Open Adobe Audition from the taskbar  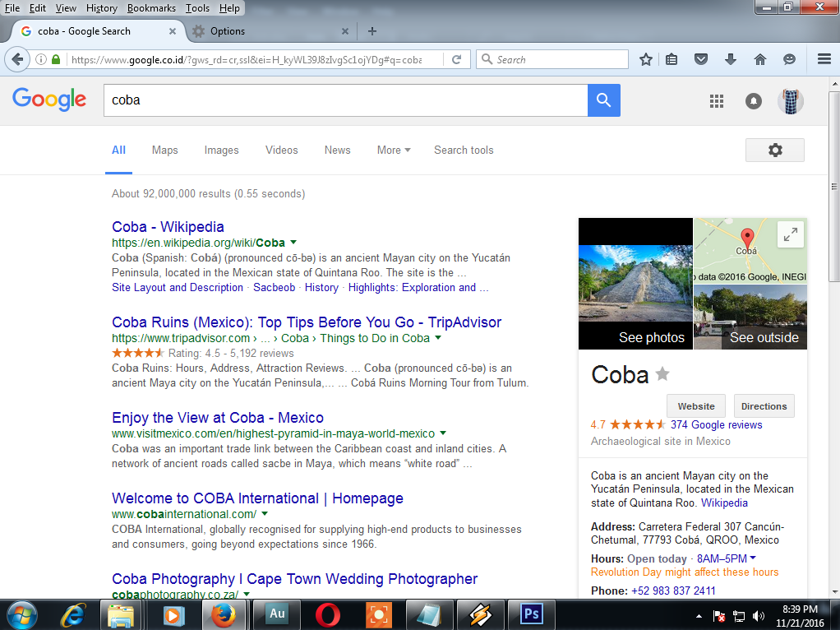[277, 614]
